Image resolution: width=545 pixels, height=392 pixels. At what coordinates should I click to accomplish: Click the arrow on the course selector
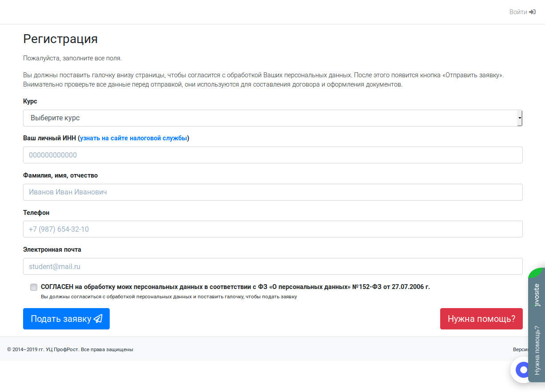pos(519,118)
